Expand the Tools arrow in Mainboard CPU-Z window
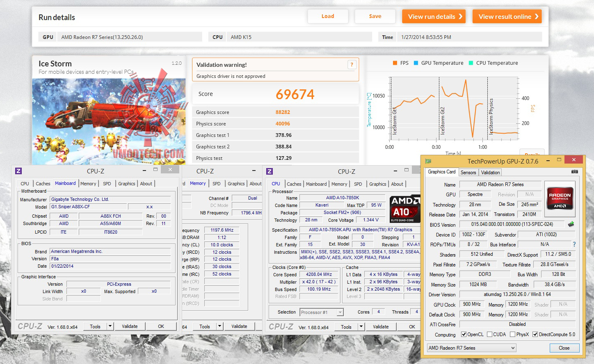The image size is (594, 364). tap(110, 326)
